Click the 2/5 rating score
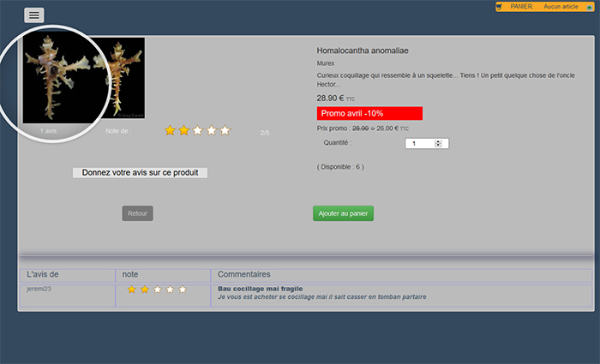Screen dimensions: 600x364 [265, 133]
